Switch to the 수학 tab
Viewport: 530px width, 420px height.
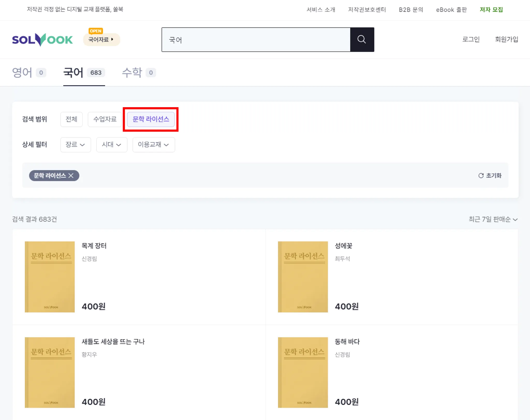(x=138, y=73)
